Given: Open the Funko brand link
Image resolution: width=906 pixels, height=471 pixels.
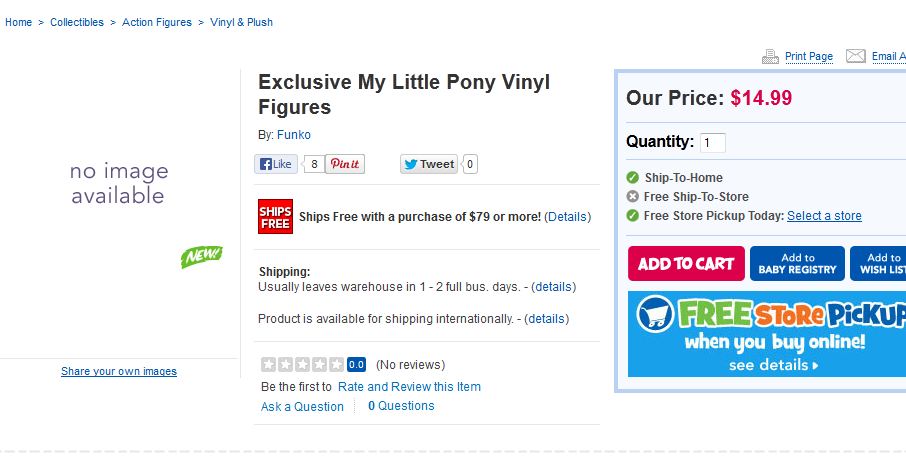Looking at the screenshot, I should point(294,135).
